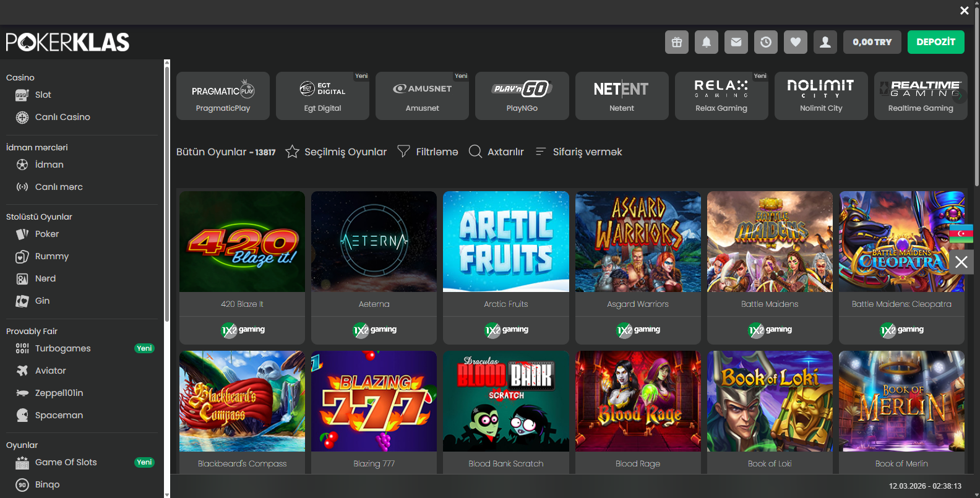Click the 0,00 TRY balance button

[x=872, y=42]
